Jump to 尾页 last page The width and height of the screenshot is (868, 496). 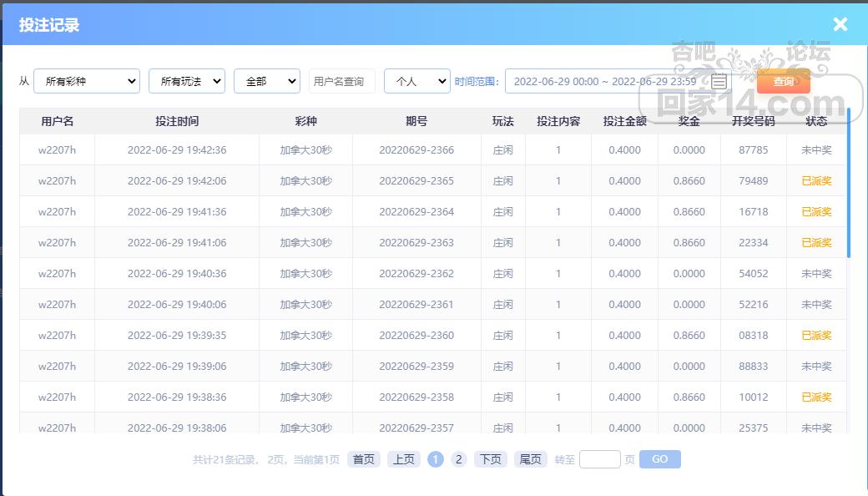530,459
